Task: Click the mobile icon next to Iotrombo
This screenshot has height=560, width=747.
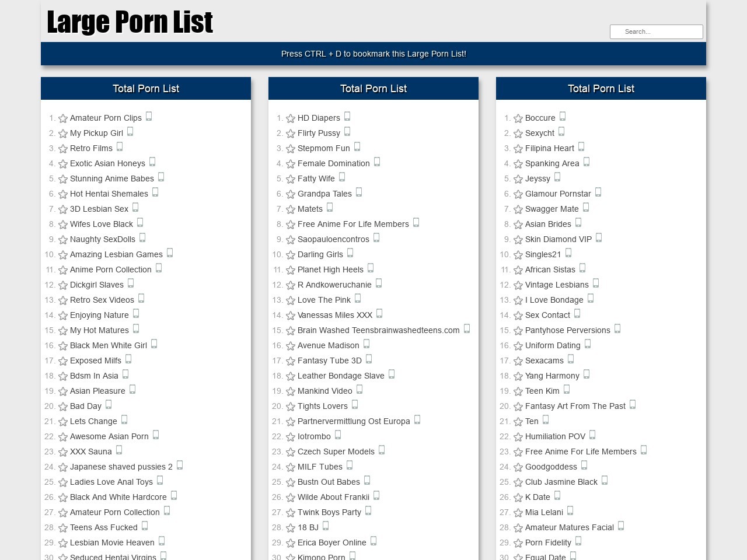Action: click(338, 435)
